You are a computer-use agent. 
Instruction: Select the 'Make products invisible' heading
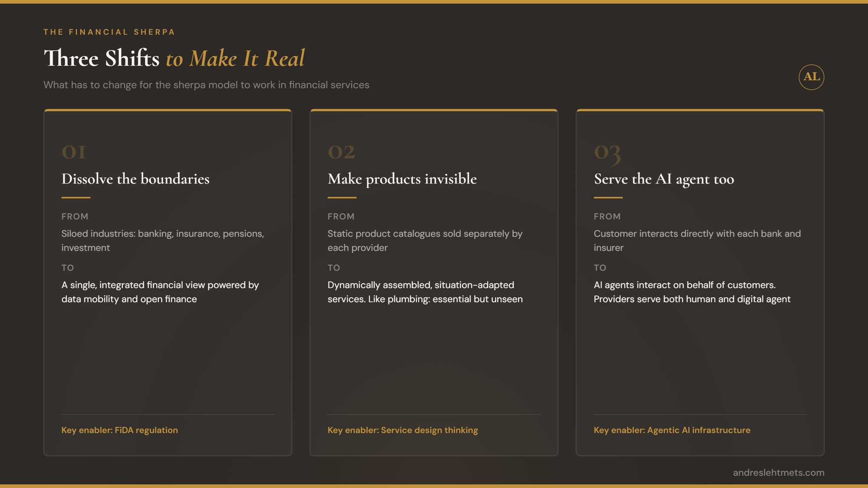tap(402, 179)
